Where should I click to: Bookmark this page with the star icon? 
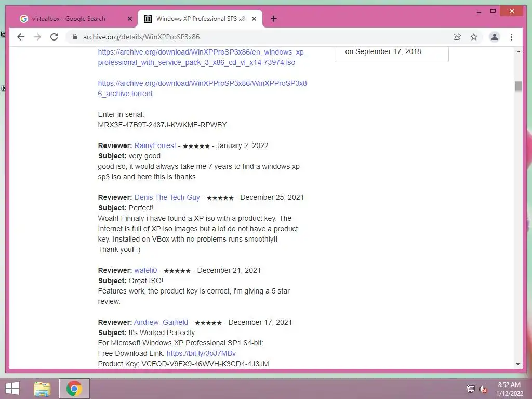pyautogui.click(x=474, y=37)
